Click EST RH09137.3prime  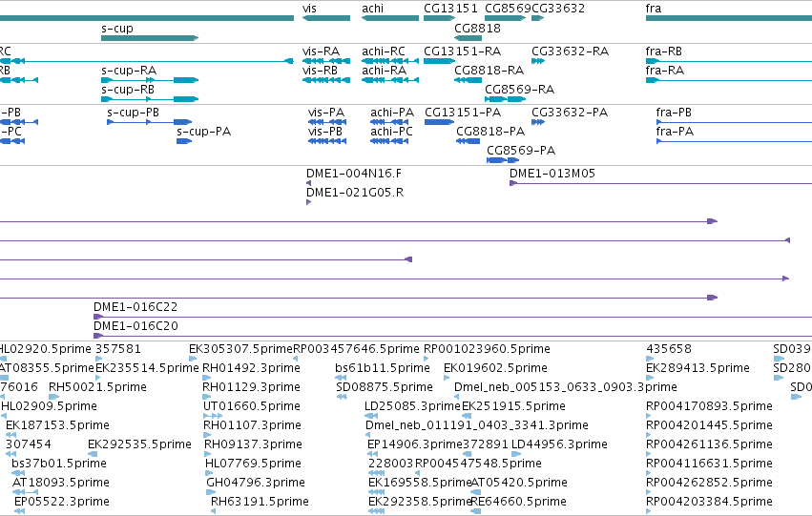point(207,454)
